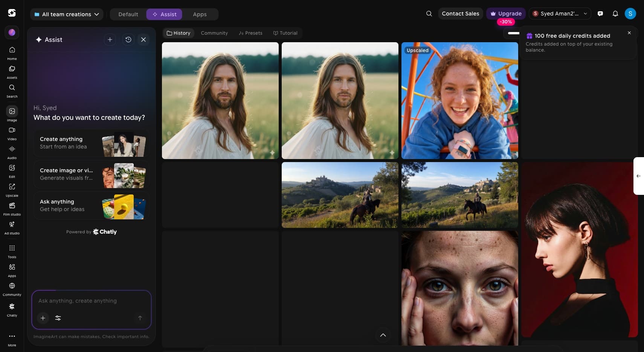Viewport: 644px width, 352px height.
Task: Add attachment with plus in prompt box
Action: (x=43, y=318)
